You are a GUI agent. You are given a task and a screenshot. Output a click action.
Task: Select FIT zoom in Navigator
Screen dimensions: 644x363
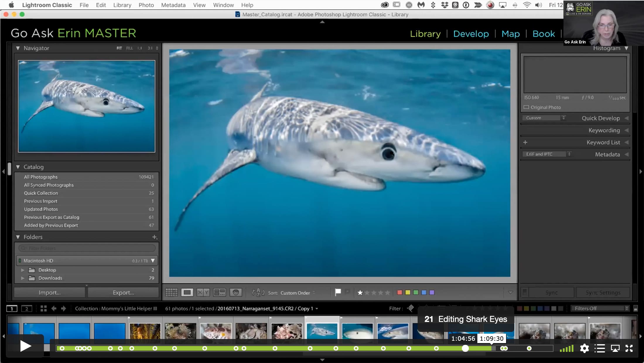tap(119, 48)
